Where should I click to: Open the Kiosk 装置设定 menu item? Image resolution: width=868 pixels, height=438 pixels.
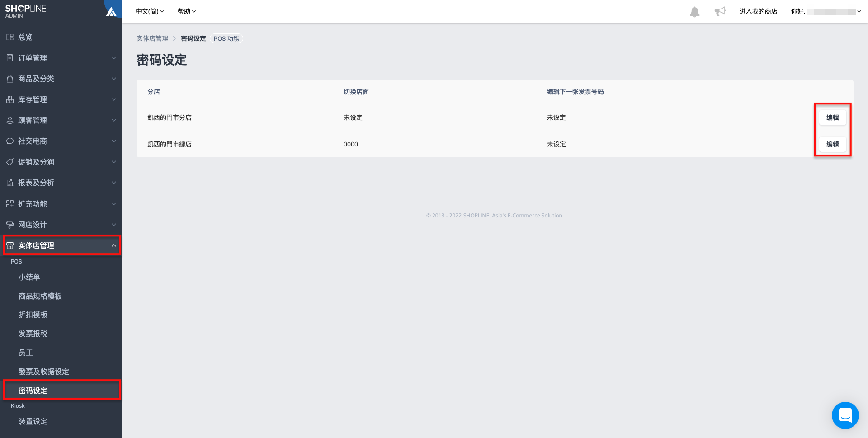coord(33,421)
